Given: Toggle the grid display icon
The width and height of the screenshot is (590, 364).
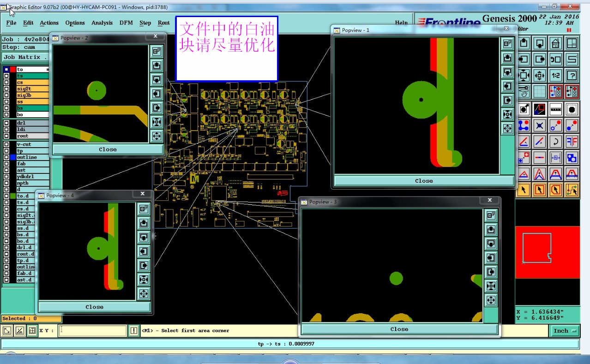Looking at the screenshot, I should point(540,91).
